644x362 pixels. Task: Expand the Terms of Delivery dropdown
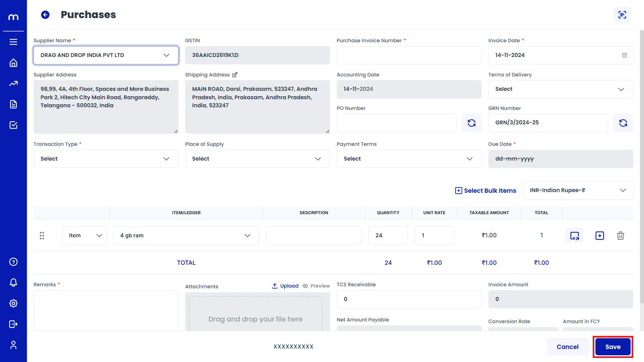point(560,89)
